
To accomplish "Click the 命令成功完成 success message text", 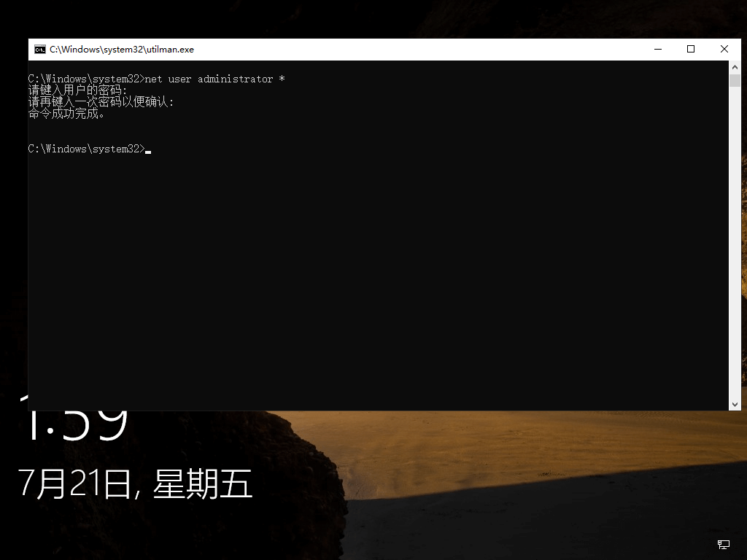I will (x=66, y=114).
